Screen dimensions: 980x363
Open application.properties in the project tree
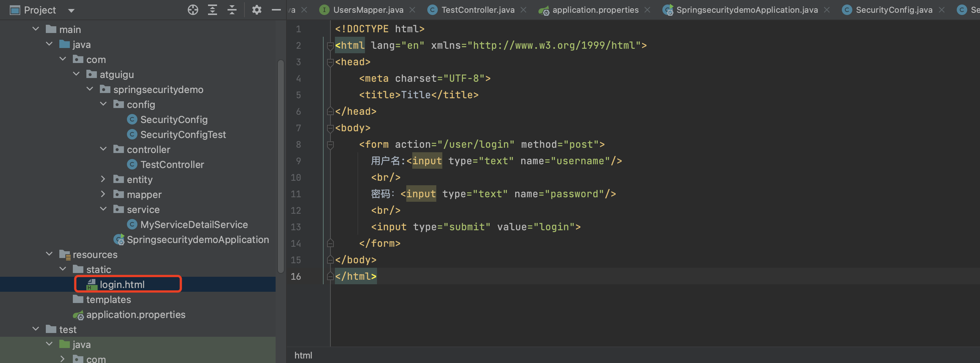(x=136, y=315)
